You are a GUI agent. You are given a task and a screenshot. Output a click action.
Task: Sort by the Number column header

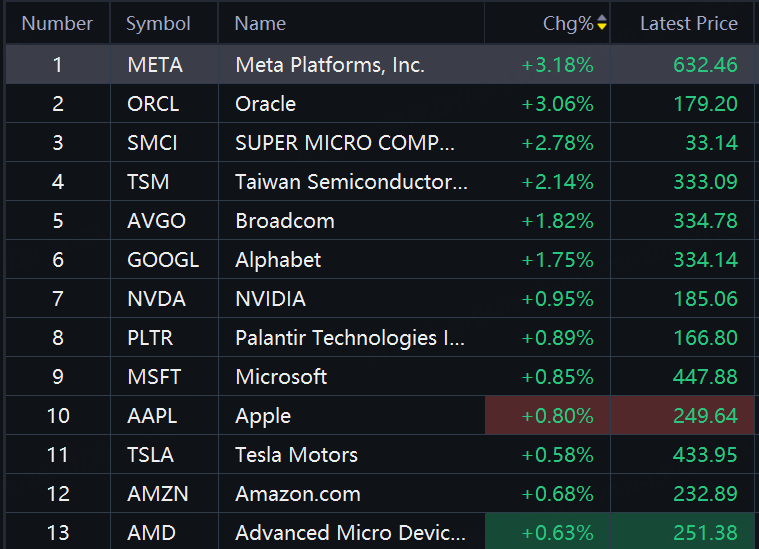click(x=57, y=24)
